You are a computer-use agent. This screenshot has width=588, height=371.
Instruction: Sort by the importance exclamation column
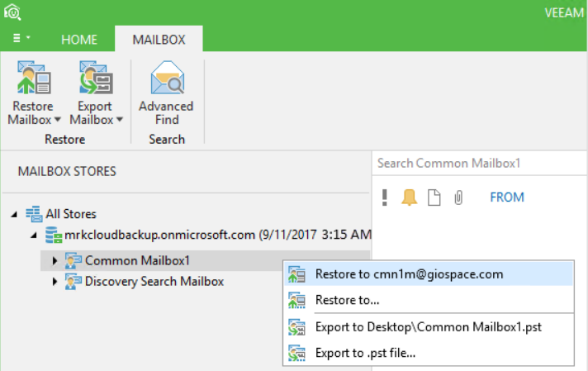tap(384, 197)
